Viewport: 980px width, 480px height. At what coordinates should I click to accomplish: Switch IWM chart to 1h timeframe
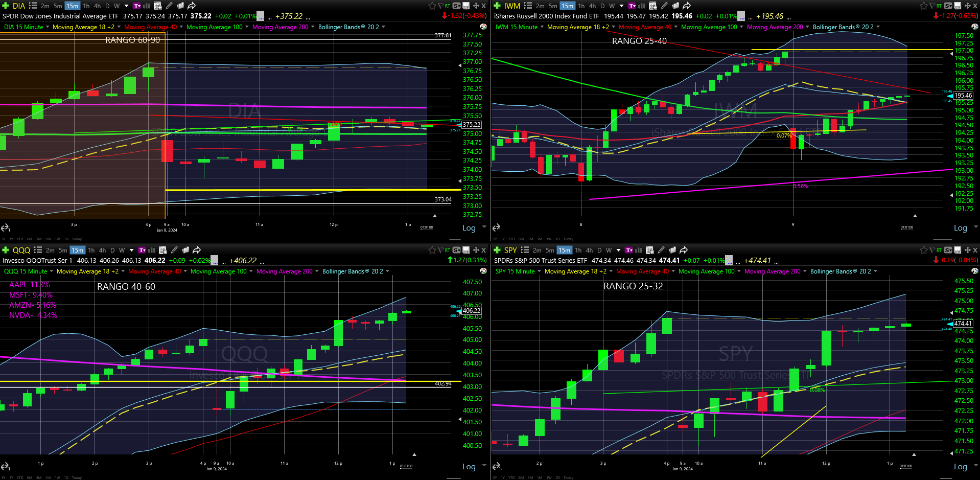pos(581,6)
